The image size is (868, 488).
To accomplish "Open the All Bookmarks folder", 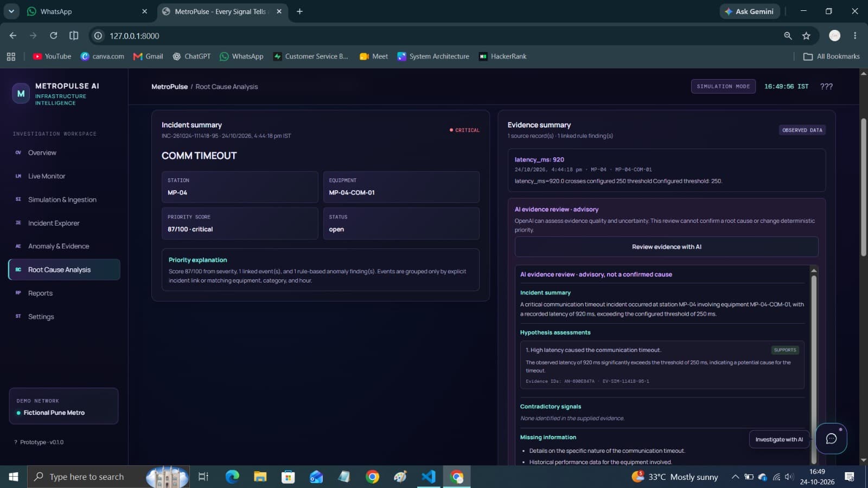I will [x=832, y=56].
